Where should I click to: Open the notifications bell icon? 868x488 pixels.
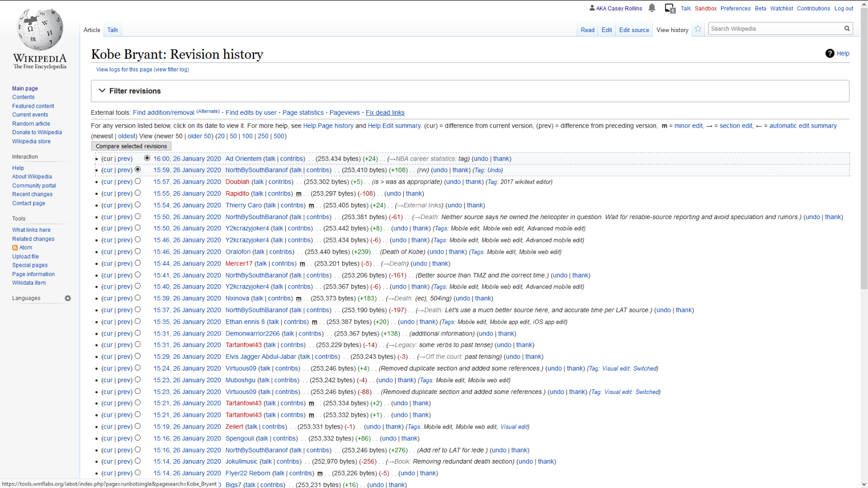click(652, 8)
